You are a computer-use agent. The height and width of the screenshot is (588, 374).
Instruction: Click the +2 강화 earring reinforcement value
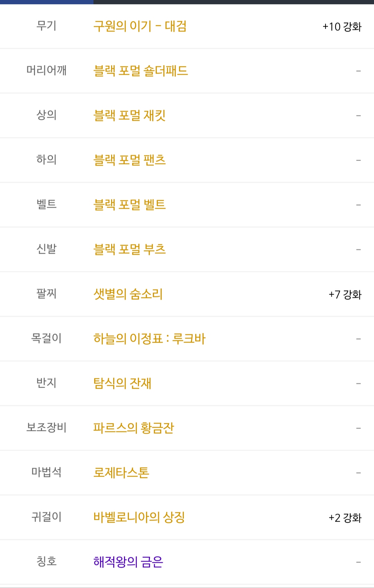345,518
